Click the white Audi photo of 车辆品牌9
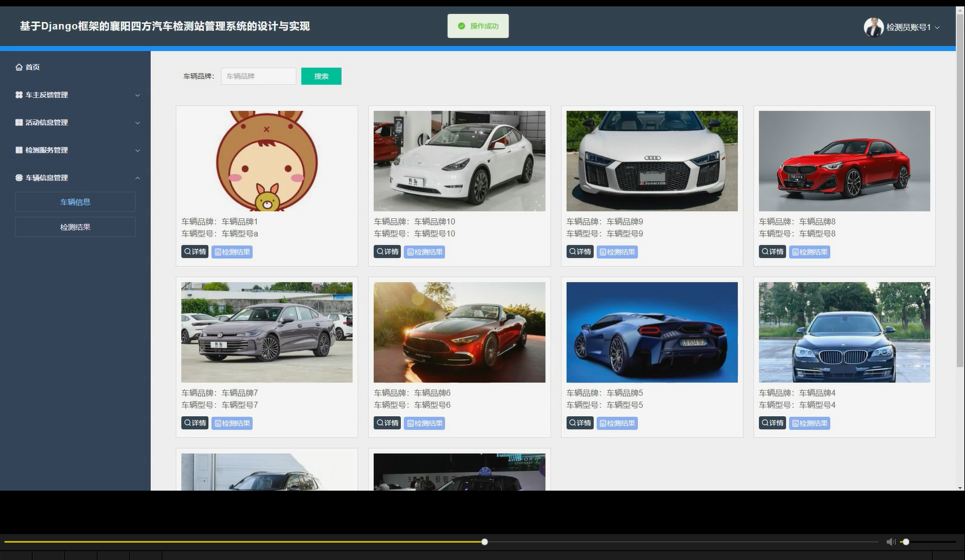 click(x=652, y=161)
